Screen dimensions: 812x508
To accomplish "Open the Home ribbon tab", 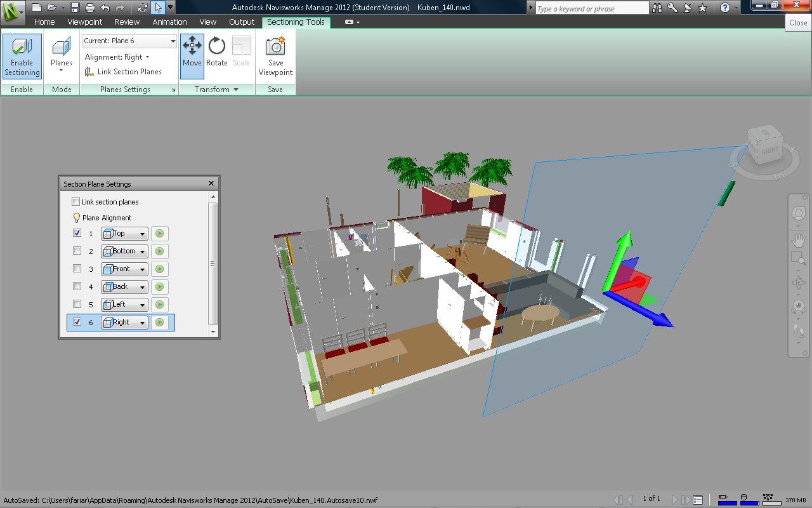I will pos(44,22).
